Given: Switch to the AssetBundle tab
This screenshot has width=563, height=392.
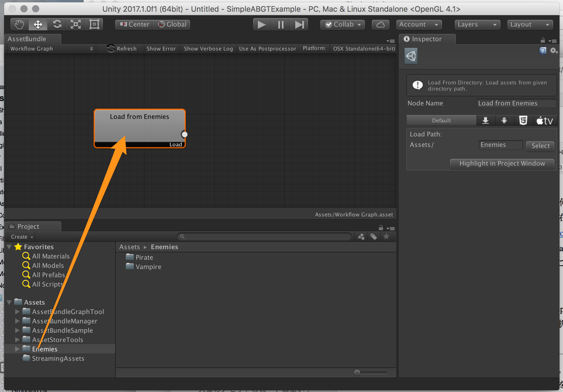Looking at the screenshot, I should [32, 39].
